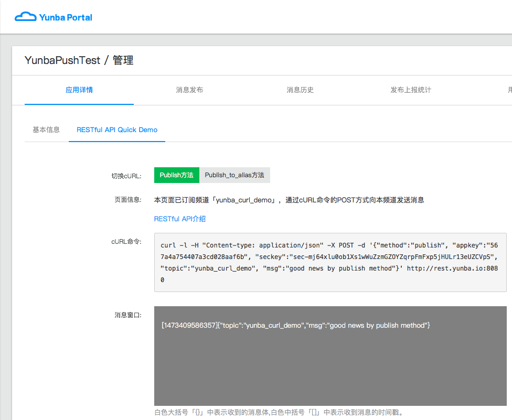
Task: Open the Yunba Portal home link
Action: tap(54, 17)
